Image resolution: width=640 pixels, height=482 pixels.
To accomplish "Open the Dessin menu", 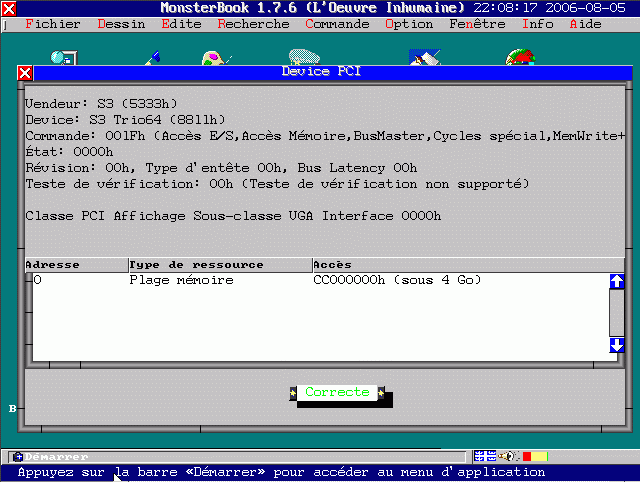I will tap(122, 24).
